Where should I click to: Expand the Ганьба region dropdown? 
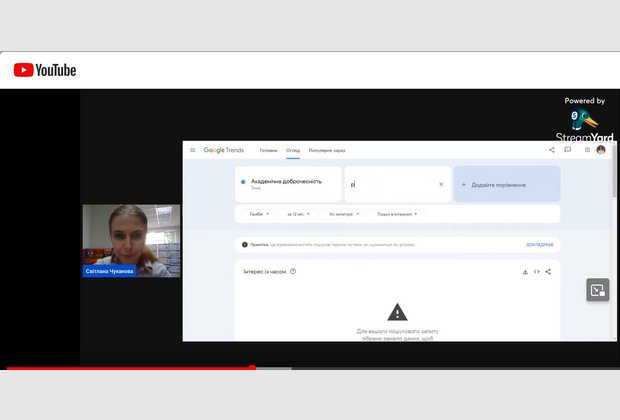258,214
